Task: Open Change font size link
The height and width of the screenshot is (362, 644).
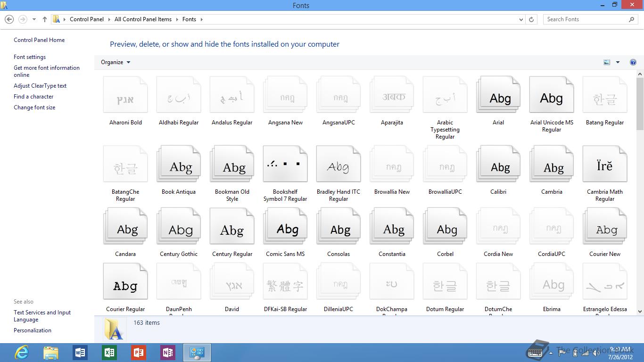Action: (x=34, y=107)
